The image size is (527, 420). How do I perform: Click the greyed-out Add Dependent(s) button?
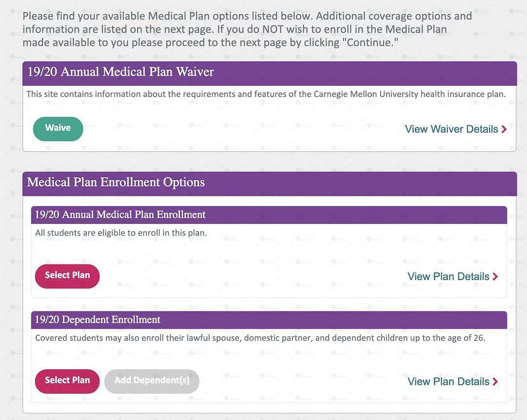coord(152,382)
